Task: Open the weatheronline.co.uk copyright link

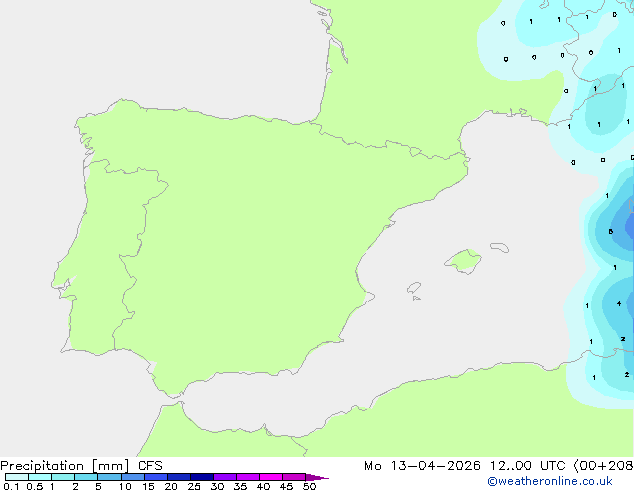Action: (x=550, y=482)
